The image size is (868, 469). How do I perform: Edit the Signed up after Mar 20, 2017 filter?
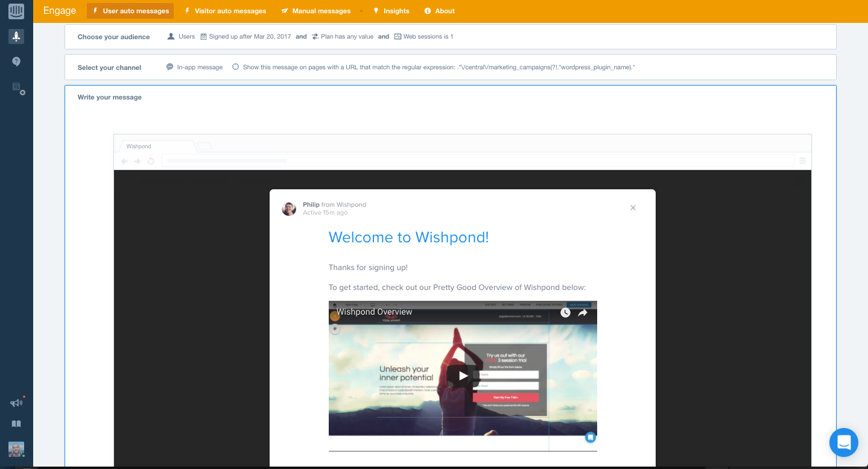250,37
